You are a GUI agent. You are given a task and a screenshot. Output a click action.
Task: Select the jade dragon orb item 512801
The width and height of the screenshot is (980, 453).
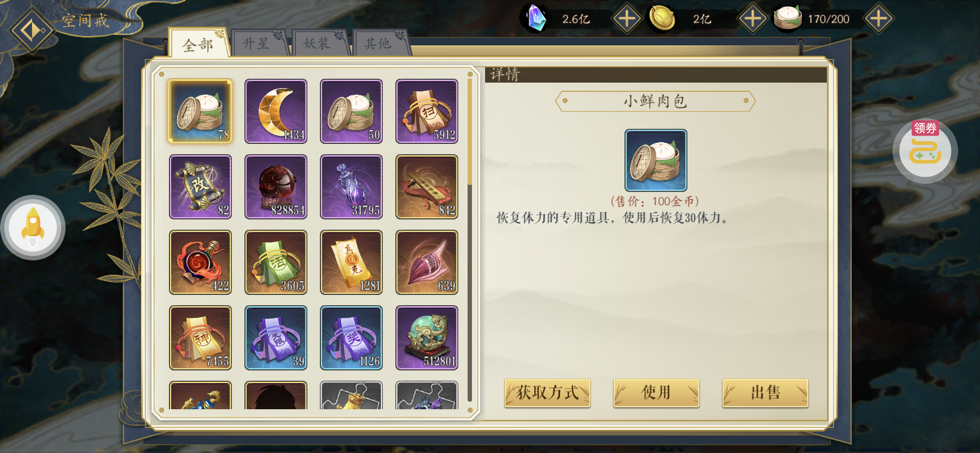click(x=427, y=338)
